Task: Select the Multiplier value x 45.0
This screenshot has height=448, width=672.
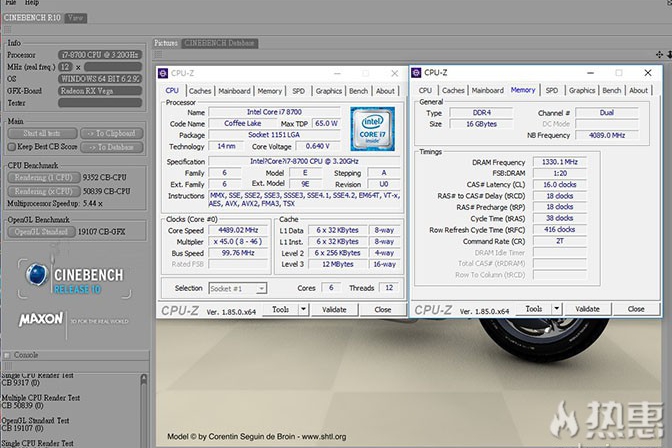Action: pos(238,241)
